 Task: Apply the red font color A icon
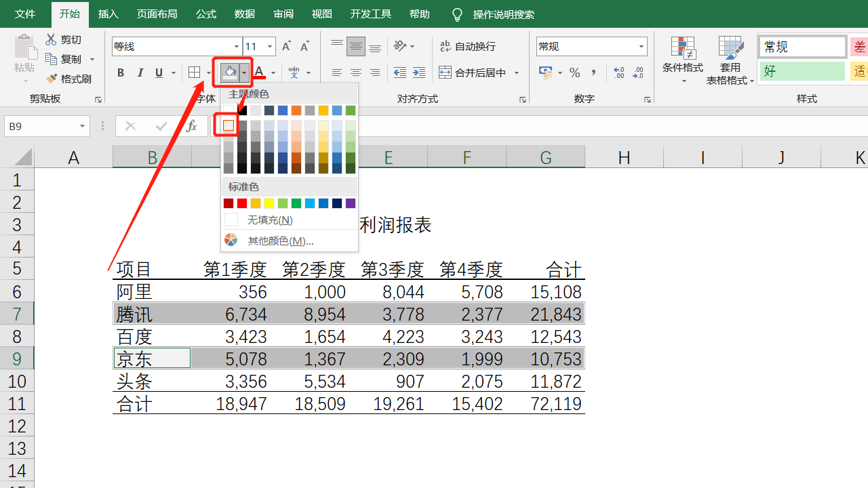(x=259, y=73)
